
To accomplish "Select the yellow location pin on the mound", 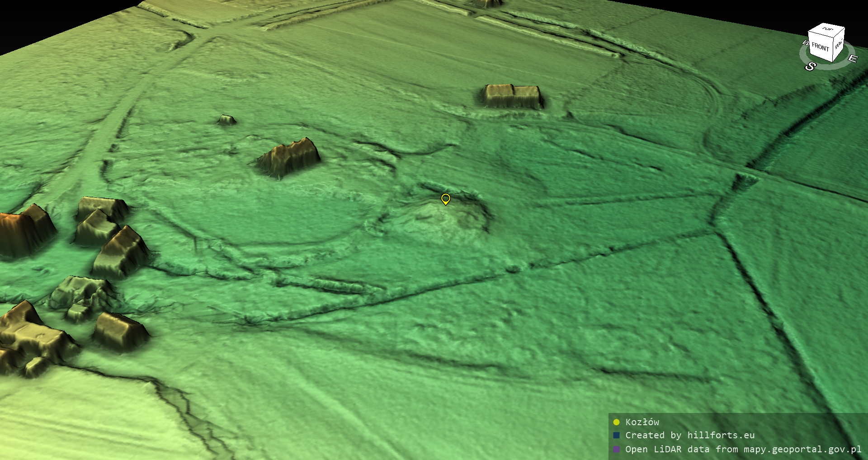I will (x=445, y=199).
